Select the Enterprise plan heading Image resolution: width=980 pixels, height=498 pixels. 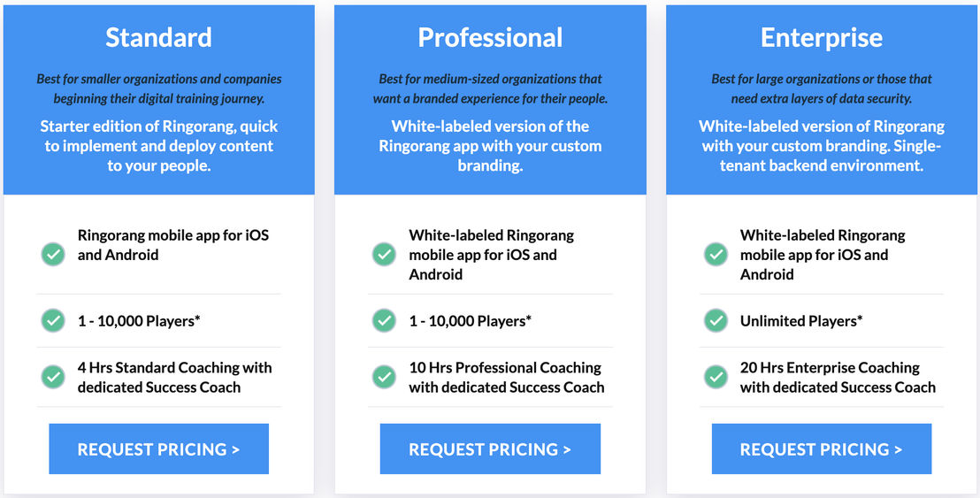click(x=822, y=37)
